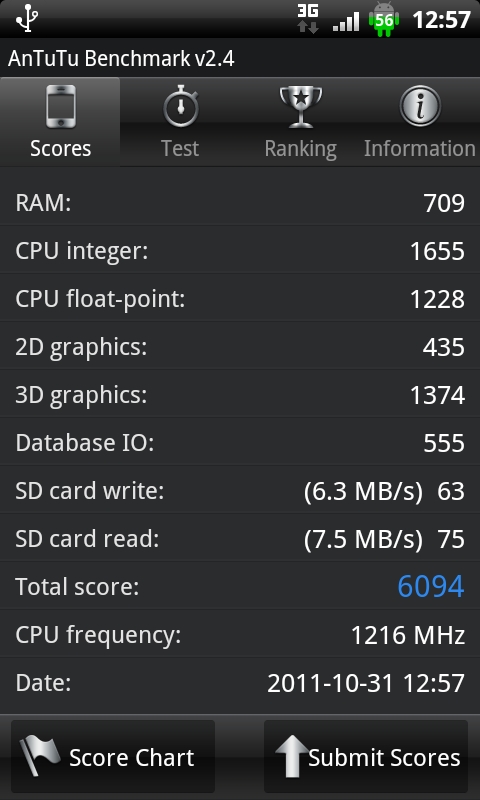
Task: Tap the flag icon on Score Chart
Action: point(40,756)
